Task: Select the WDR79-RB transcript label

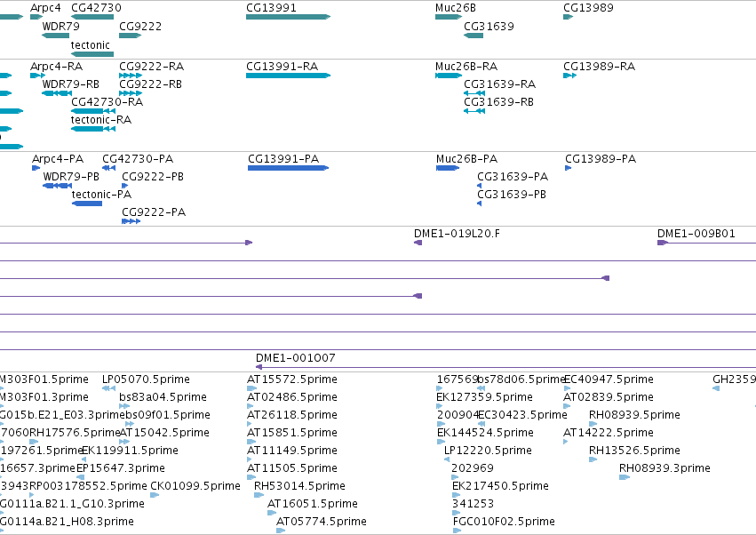Action: click(70, 84)
